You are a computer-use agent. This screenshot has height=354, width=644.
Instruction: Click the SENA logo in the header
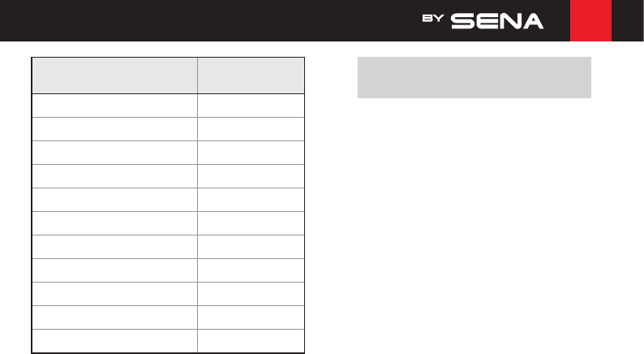tap(497, 21)
